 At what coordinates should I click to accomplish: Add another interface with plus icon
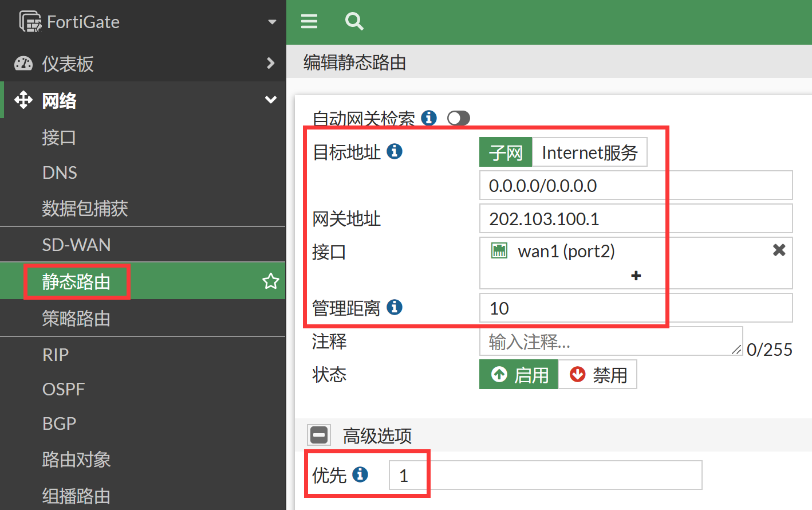click(x=636, y=276)
